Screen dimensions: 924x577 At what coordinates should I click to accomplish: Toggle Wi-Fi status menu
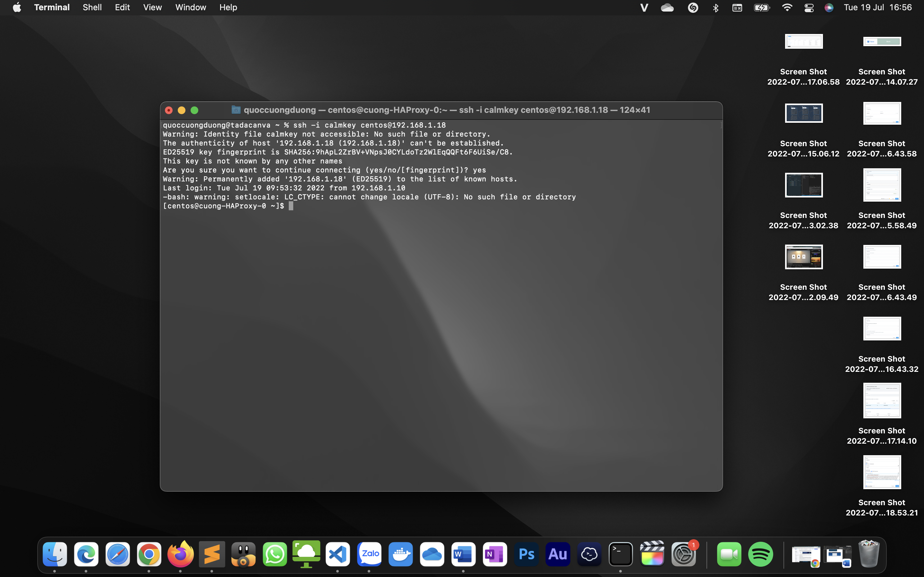click(787, 8)
